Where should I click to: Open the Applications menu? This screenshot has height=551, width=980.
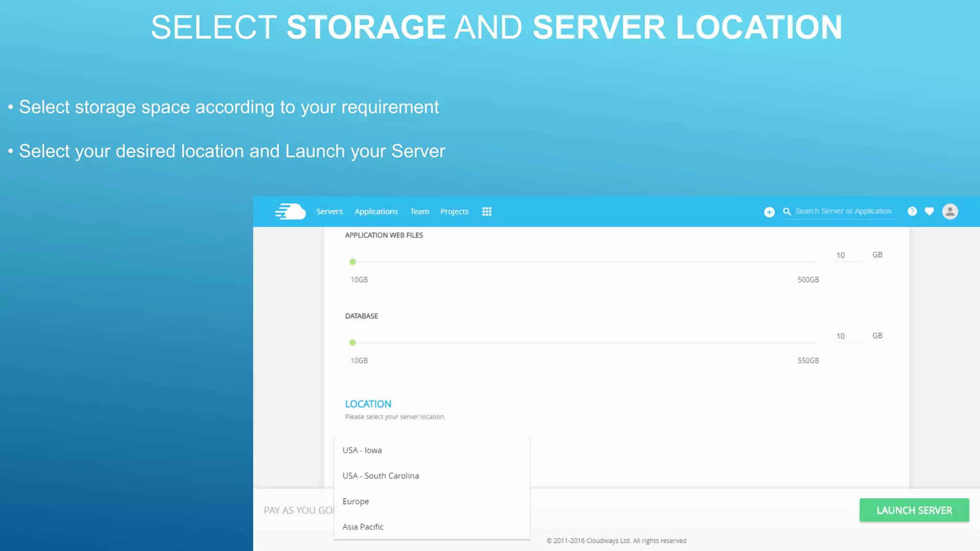pos(376,211)
